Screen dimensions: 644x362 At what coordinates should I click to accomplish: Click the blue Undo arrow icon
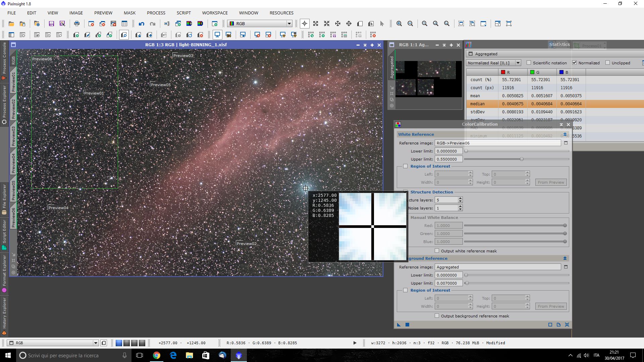tap(142, 24)
